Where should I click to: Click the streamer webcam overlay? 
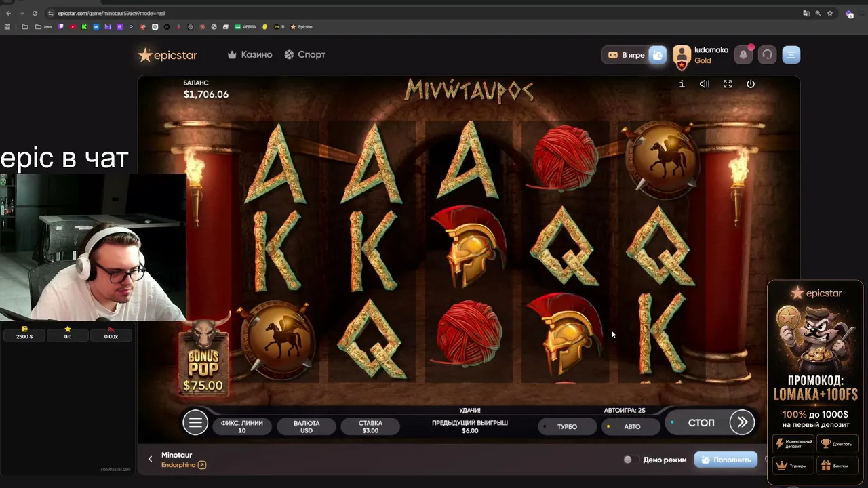click(x=93, y=247)
